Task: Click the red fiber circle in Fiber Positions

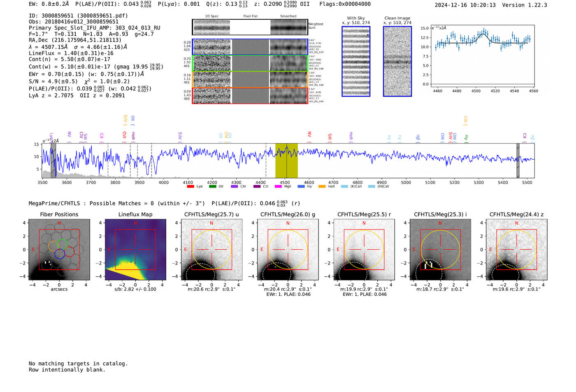Action: (x=69, y=251)
